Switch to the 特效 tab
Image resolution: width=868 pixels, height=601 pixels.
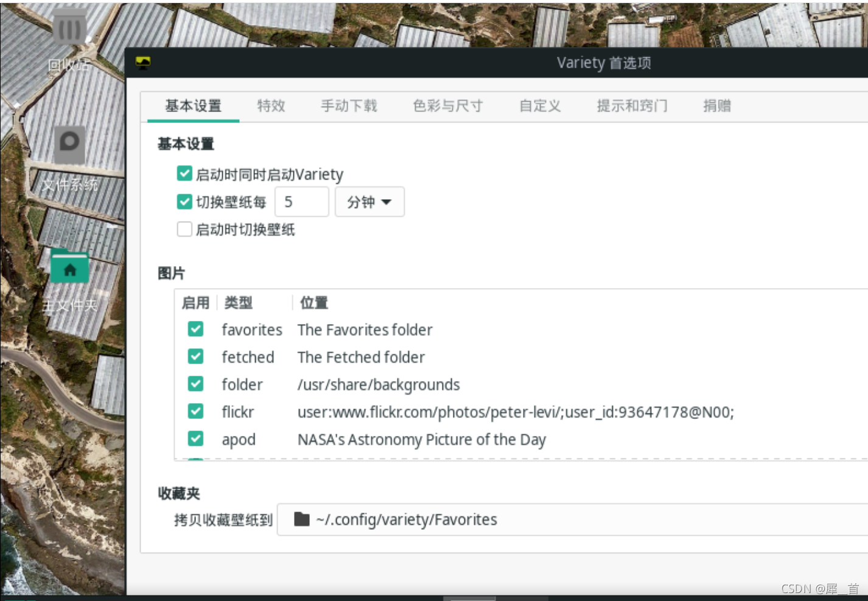pos(271,106)
